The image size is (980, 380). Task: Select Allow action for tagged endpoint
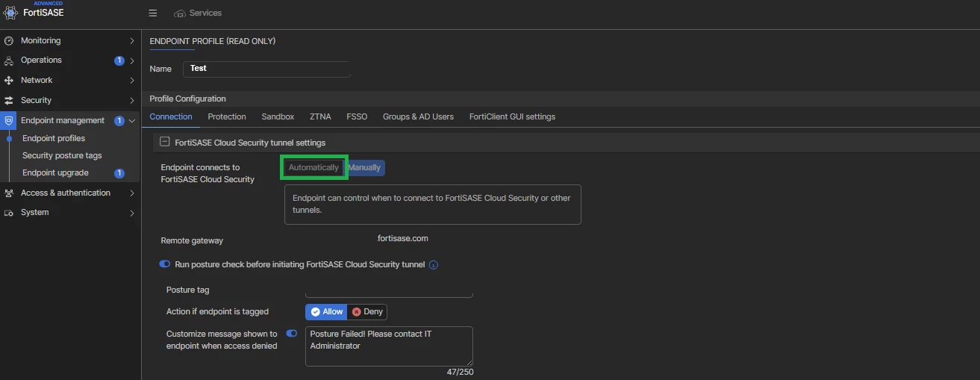click(326, 312)
